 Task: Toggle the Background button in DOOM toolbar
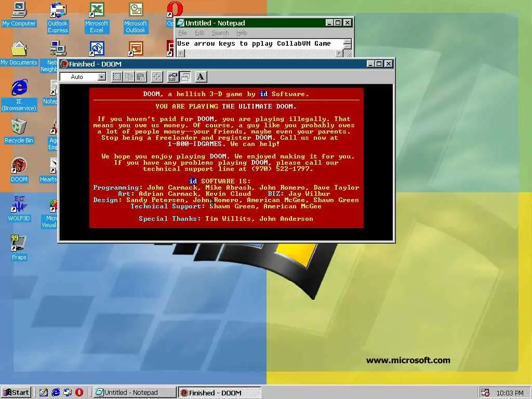click(x=185, y=77)
